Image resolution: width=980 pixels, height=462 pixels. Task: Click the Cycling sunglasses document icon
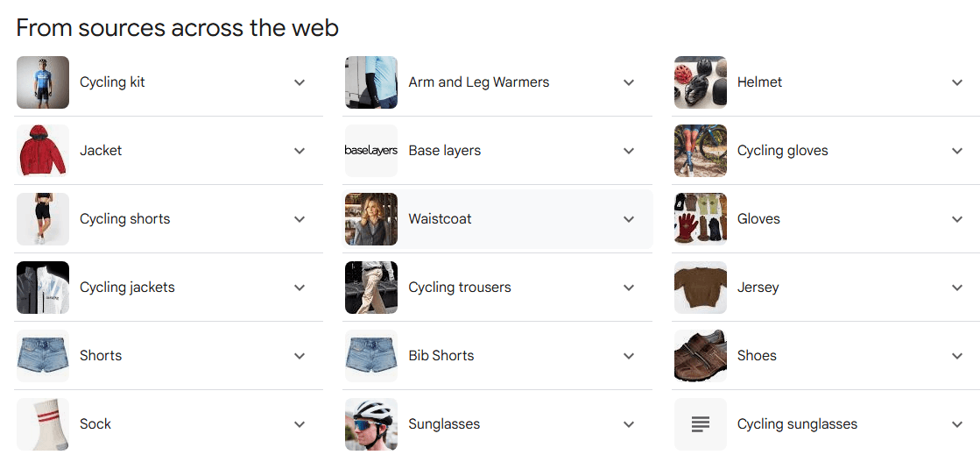click(x=701, y=424)
